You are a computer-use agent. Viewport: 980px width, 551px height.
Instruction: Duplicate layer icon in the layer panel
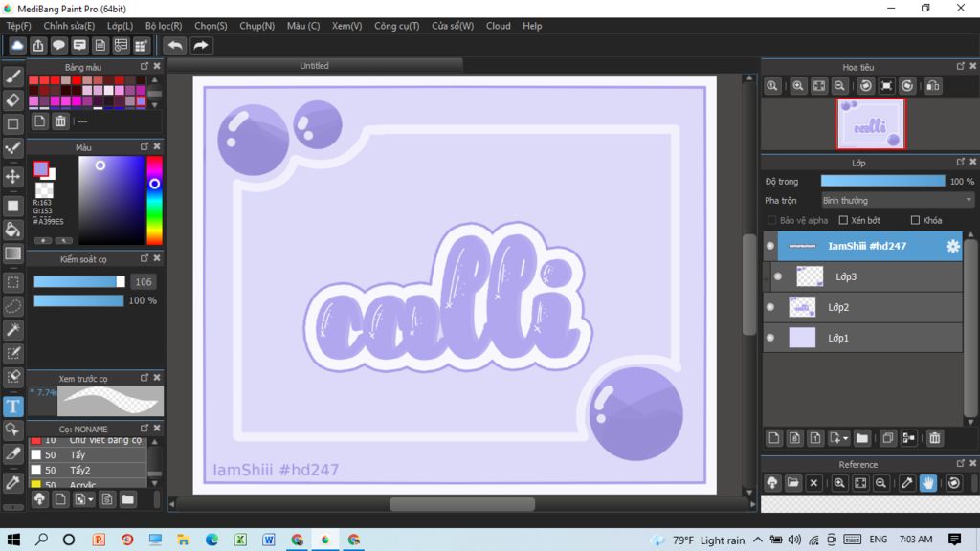point(887,438)
